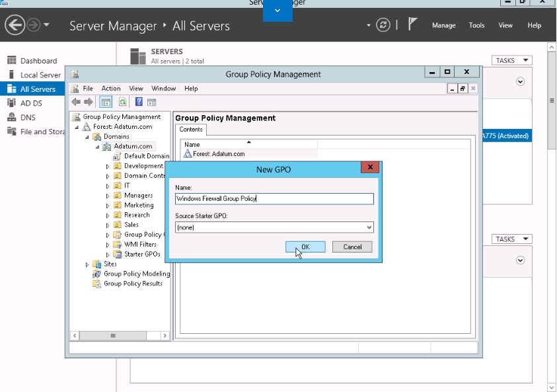The height and width of the screenshot is (392, 557).
Task: Click OK in the New GPO dialog
Action: [x=305, y=247]
